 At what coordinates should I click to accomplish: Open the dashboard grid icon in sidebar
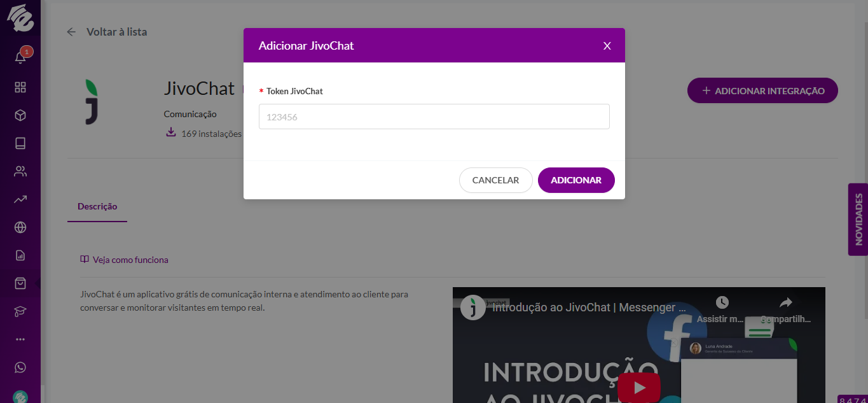(20, 87)
